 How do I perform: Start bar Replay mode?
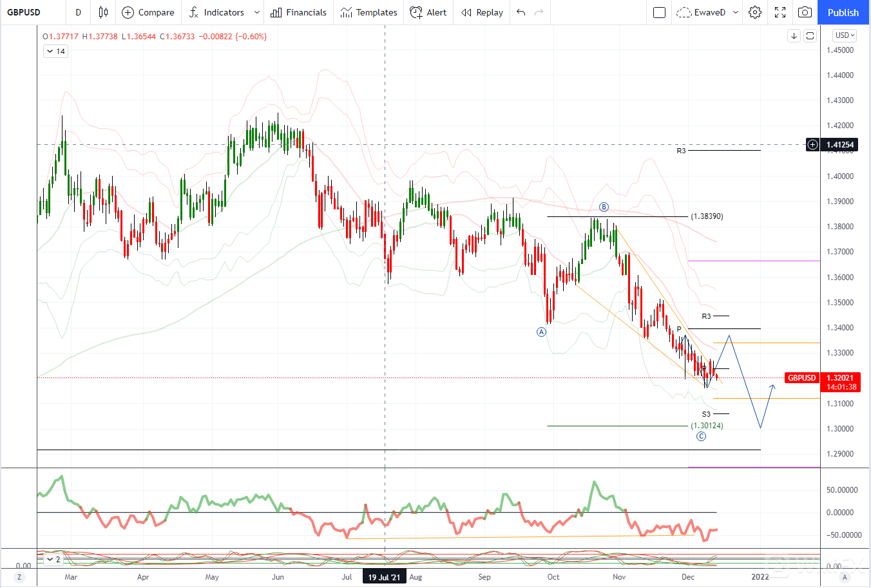pyautogui.click(x=482, y=12)
